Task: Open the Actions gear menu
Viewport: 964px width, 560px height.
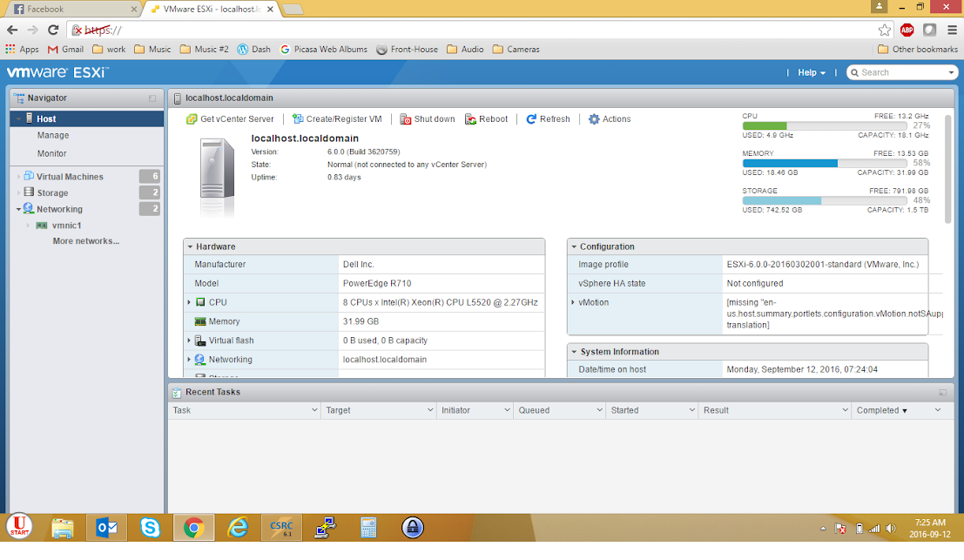Action: pyautogui.click(x=610, y=119)
